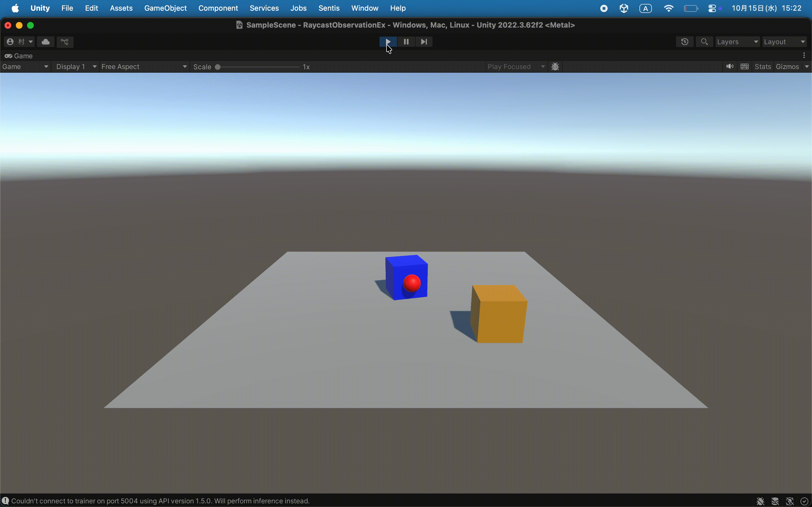The height and width of the screenshot is (507, 812).
Task: Toggle Gizmos in Game view
Action: (787, 66)
